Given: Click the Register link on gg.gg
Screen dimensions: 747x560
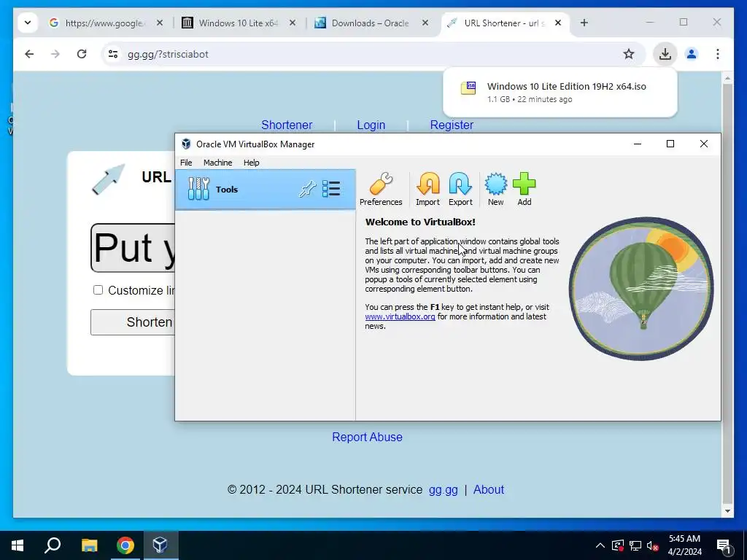Looking at the screenshot, I should pos(452,125).
